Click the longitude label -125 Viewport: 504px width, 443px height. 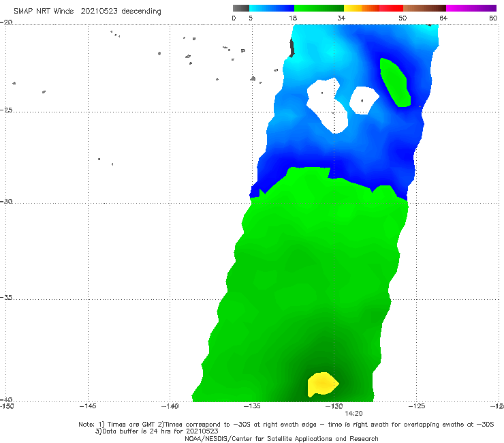click(x=417, y=406)
